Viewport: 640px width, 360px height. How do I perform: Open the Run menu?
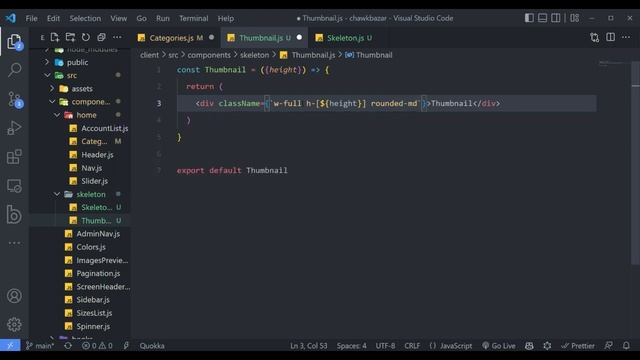click(x=162, y=18)
